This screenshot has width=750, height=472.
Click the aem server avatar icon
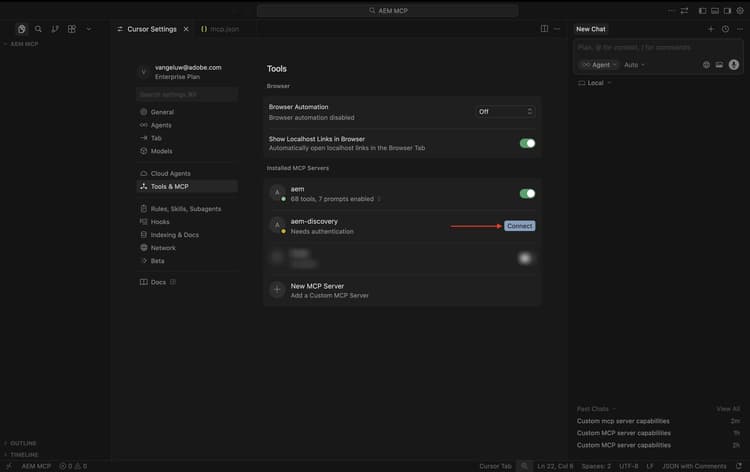point(277,192)
